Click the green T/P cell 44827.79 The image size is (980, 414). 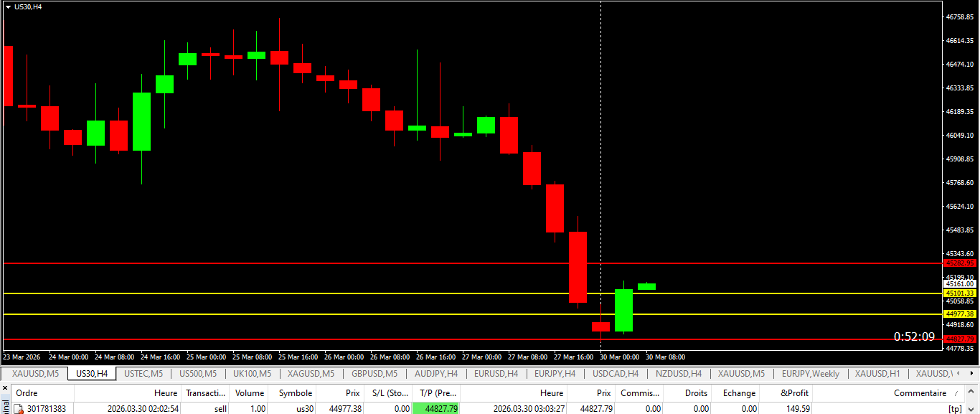coord(436,408)
